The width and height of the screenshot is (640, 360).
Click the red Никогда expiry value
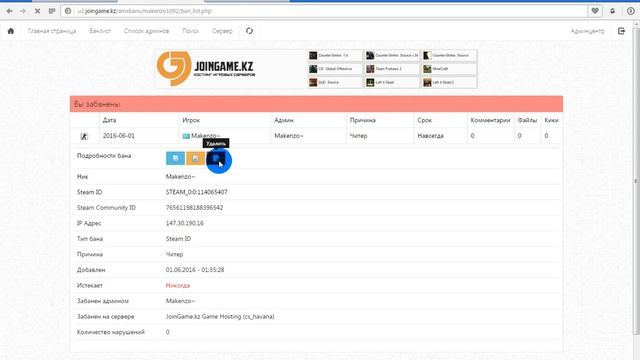(178, 285)
